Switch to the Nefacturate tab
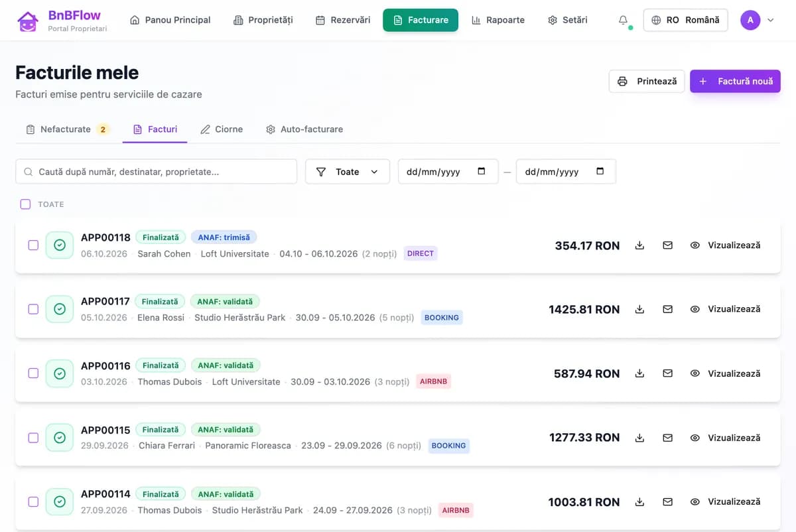The height and width of the screenshot is (532, 796). 67,129
